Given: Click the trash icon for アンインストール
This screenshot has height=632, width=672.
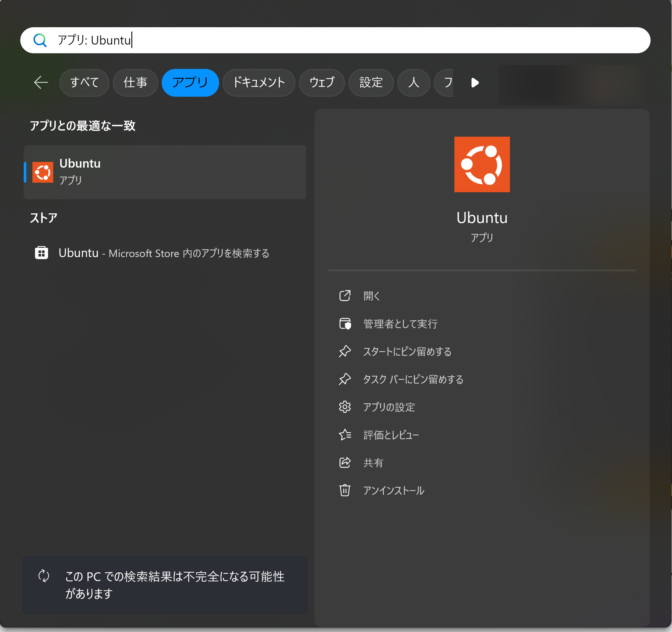Looking at the screenshot, I should (x=344, y=490).
